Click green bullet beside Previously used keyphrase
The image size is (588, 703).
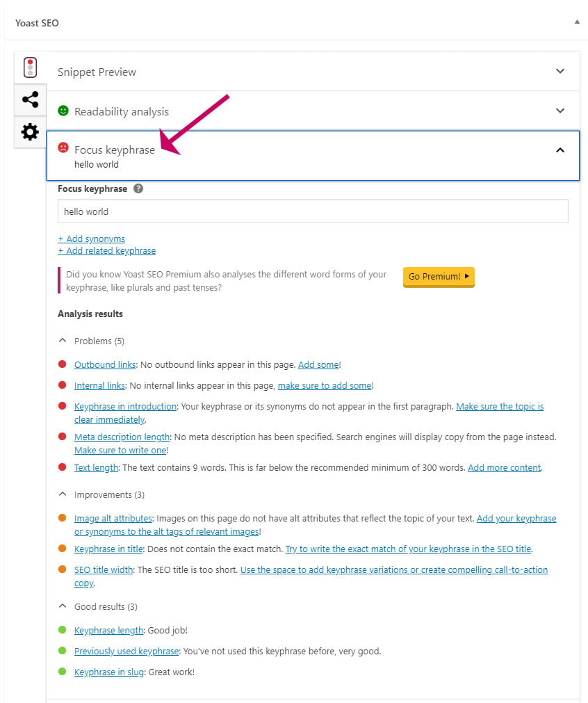pos(63,651)
